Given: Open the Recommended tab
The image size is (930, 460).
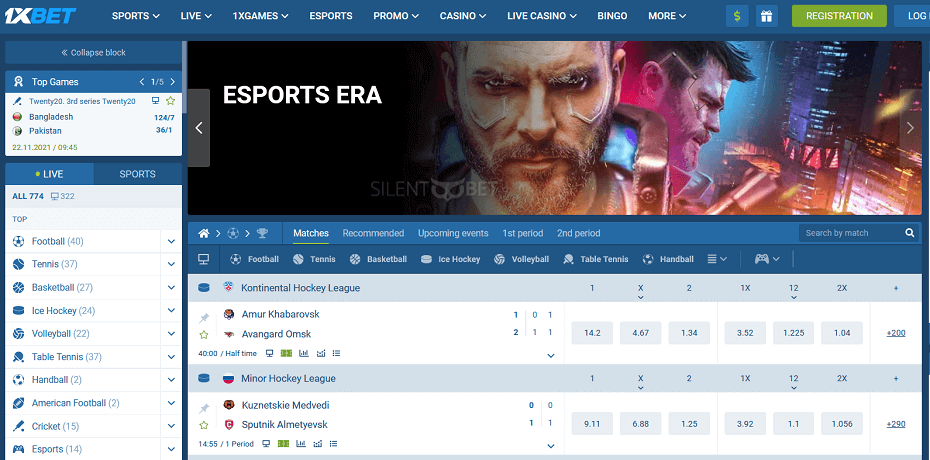Looking at the screenshot, I should [x=373, y=234].
